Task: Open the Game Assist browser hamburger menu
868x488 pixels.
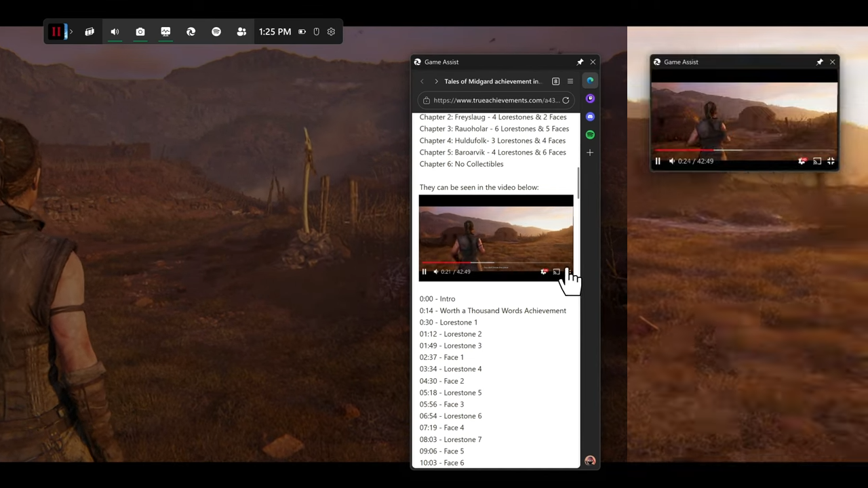Action: tap(570, 81)
